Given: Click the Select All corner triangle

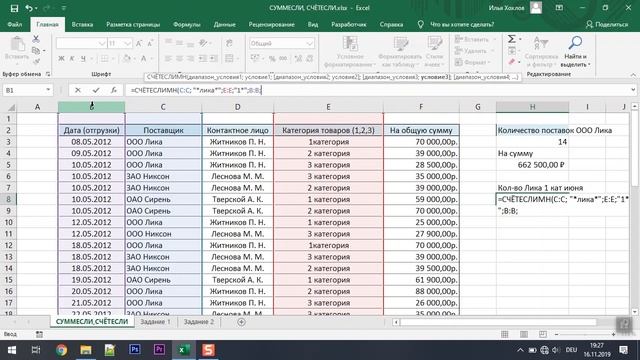Looking at the screenshot, I should pos(11,107).
